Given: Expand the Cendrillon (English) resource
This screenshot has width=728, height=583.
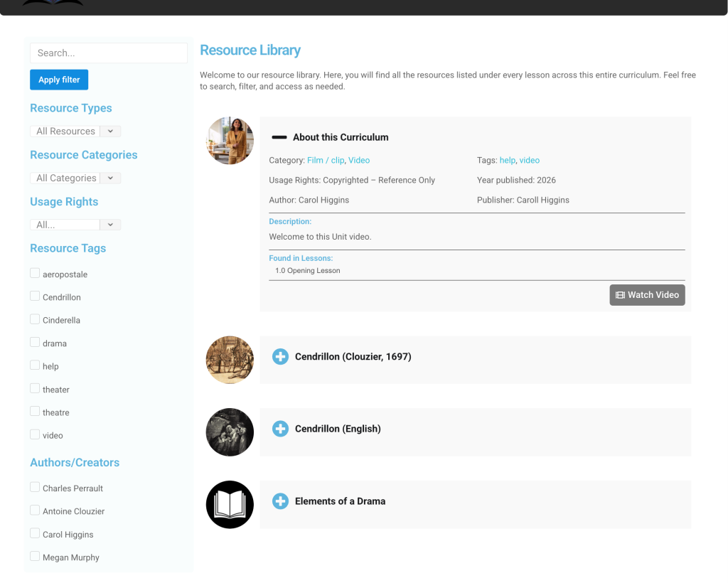Looking at the screenshot, I should tap(281, 429).
